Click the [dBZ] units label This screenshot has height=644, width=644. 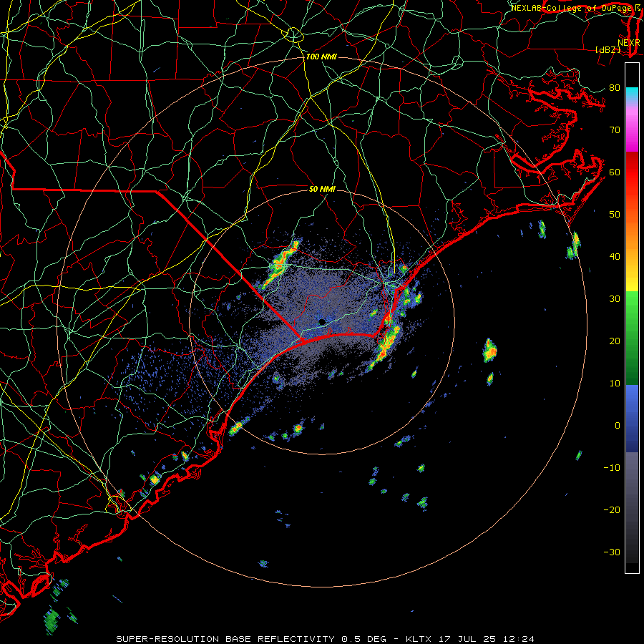pyautogui.click(x=608, y=49)
